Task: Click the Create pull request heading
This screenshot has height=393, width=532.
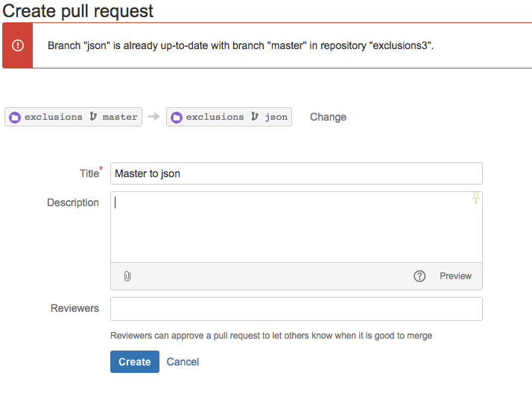Action: click(x=78, y=11)
